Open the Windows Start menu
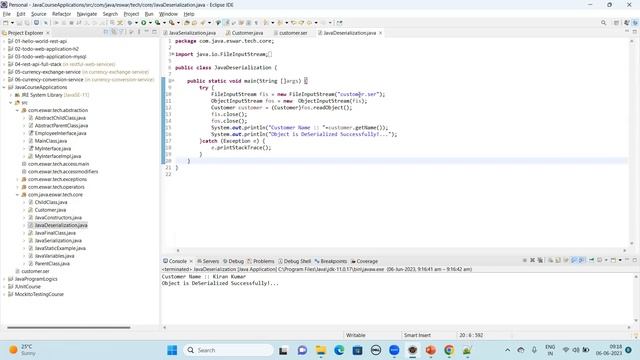This screenshot has height=360, width=640. click(x=172, y=350)
